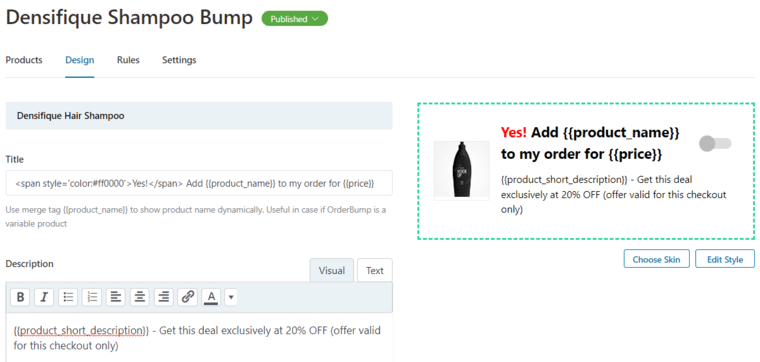
Task: Open text color dropdown arrow
Action: point(231,297)
